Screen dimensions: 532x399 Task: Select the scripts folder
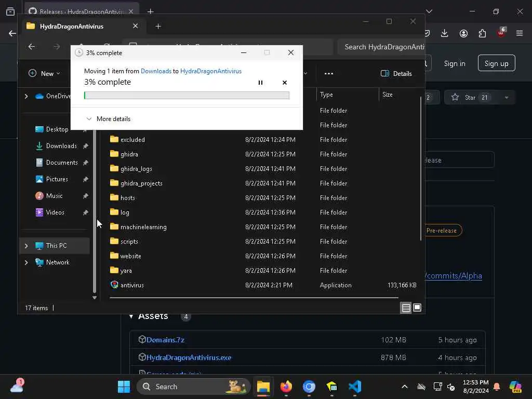(124, 242)
